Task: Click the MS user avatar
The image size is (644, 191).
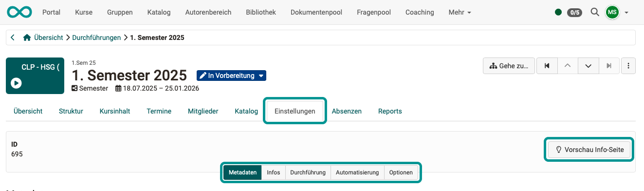Action: [612, 12]
